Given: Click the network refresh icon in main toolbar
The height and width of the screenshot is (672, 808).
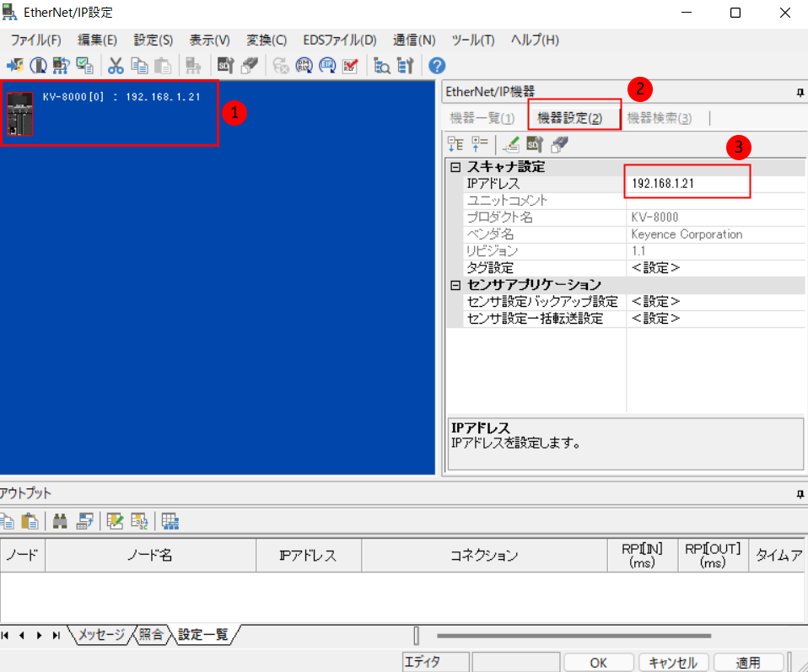Looking at the screenshot, I should click(61, 66).
